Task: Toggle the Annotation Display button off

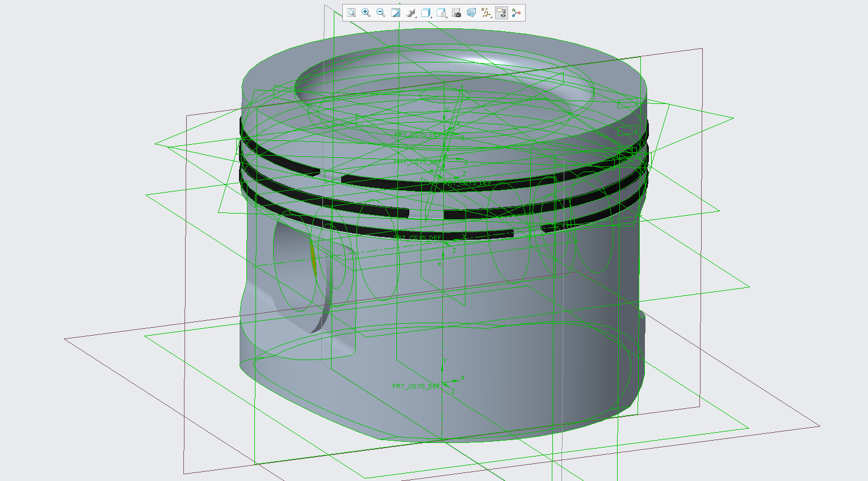Action: (x=501, y=12)
